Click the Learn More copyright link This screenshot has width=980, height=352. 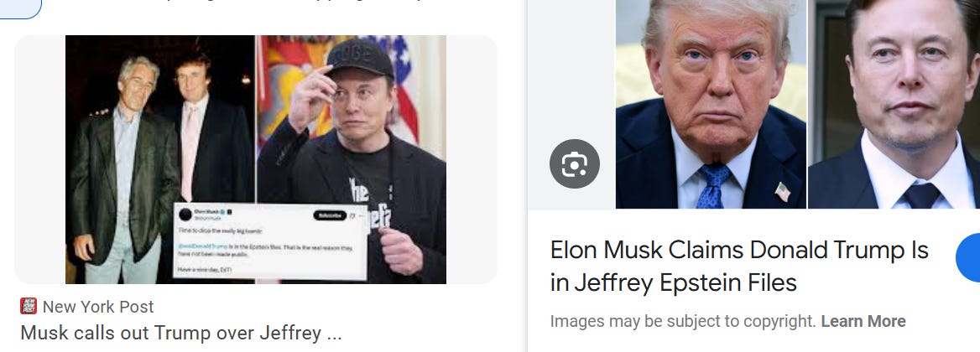pos(863,322)
